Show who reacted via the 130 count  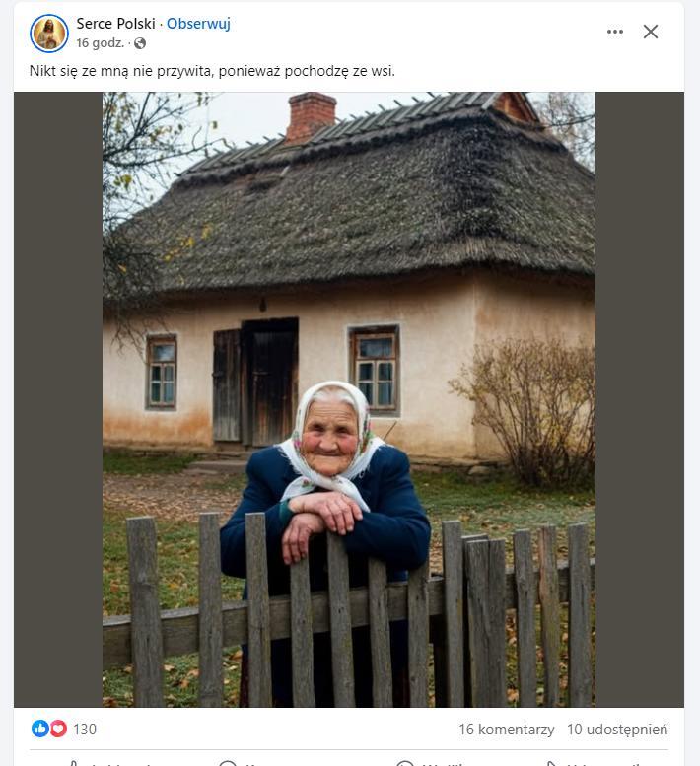[85, 729]
